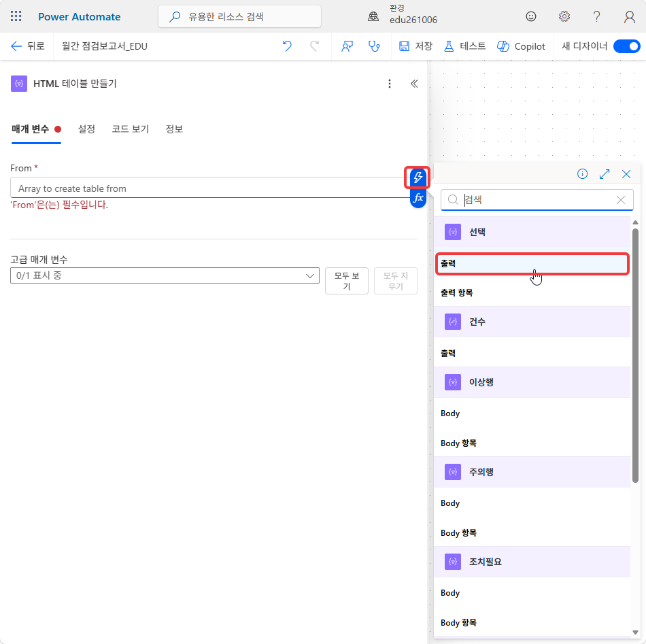646x644 pixels.
Task: Click the flow name 월간 점검보고서_EDU
Action: (x=105, y=46)
